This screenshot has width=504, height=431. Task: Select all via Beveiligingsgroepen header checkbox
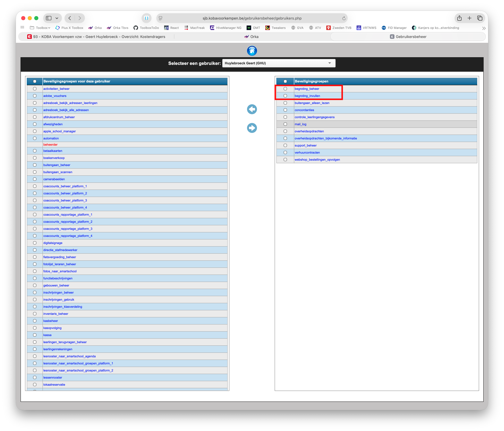tap(285, 81)
